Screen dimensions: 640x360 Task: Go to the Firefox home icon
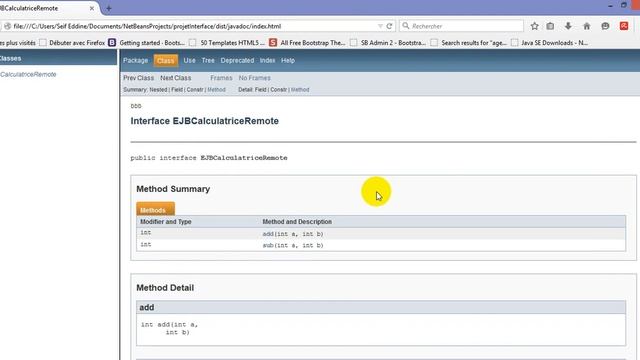pyautogui.click(x=587, y=26)
